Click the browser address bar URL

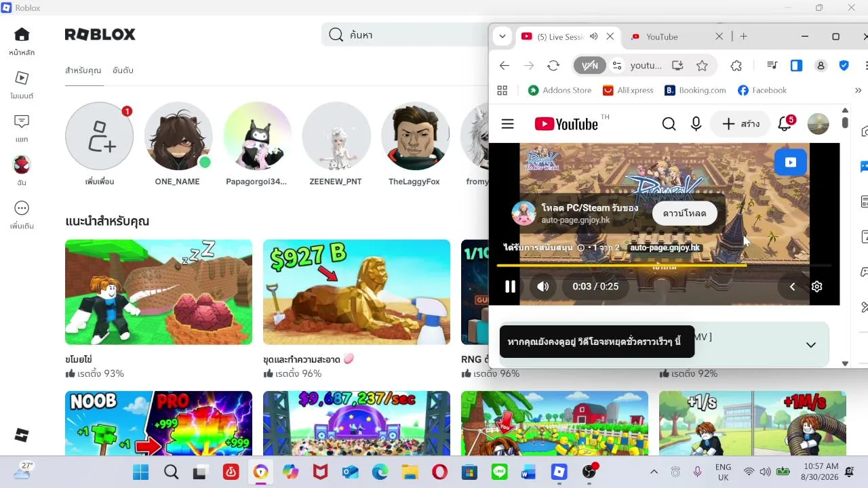point(646,66)
